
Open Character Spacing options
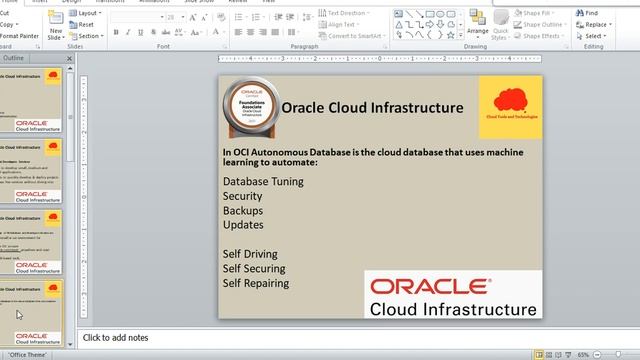click(x=179, y=32)
